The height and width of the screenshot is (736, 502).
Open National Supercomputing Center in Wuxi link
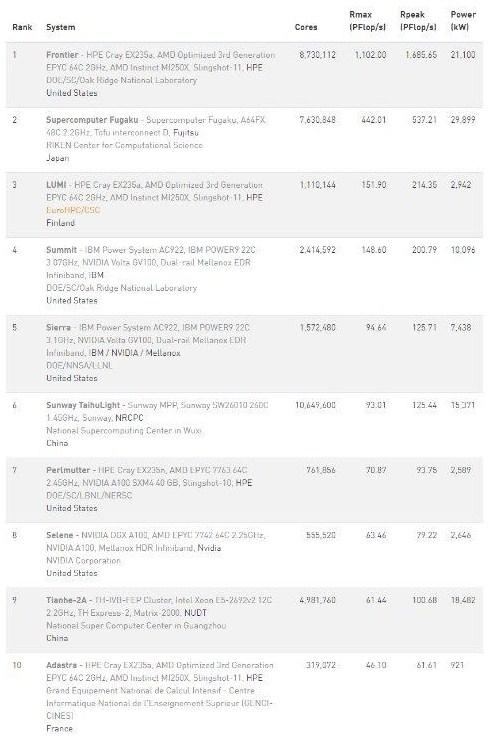(124, 431)
